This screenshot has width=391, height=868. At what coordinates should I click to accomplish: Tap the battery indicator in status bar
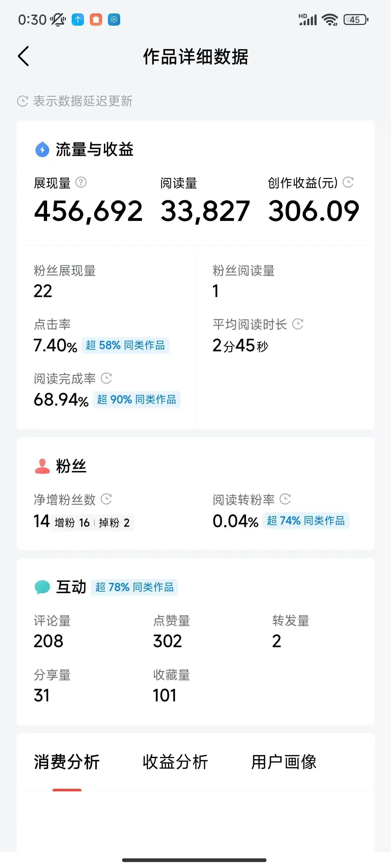[x=356, y=20]
